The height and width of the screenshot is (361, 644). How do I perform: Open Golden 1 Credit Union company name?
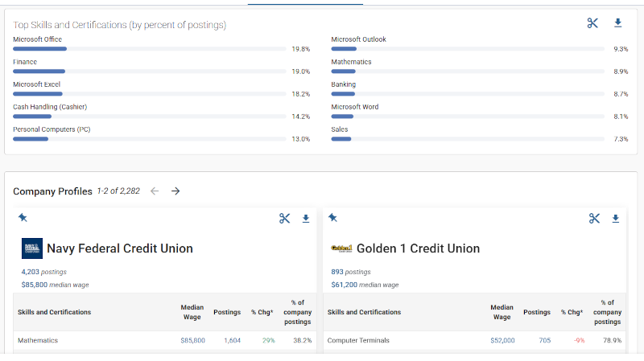tap(418, 248)
